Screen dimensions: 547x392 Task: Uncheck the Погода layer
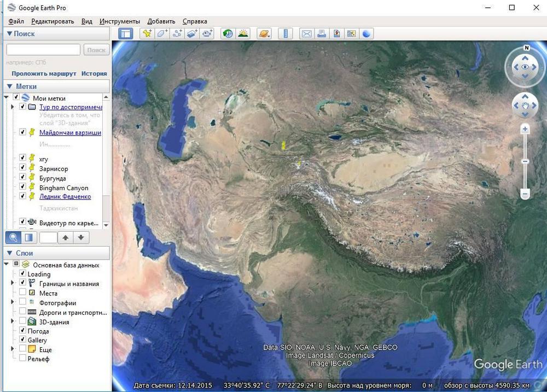[x=22, y=331]
